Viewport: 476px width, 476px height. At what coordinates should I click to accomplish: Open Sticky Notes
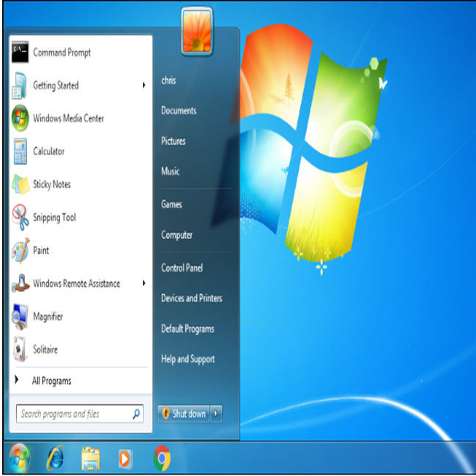(x=51, y=185)
